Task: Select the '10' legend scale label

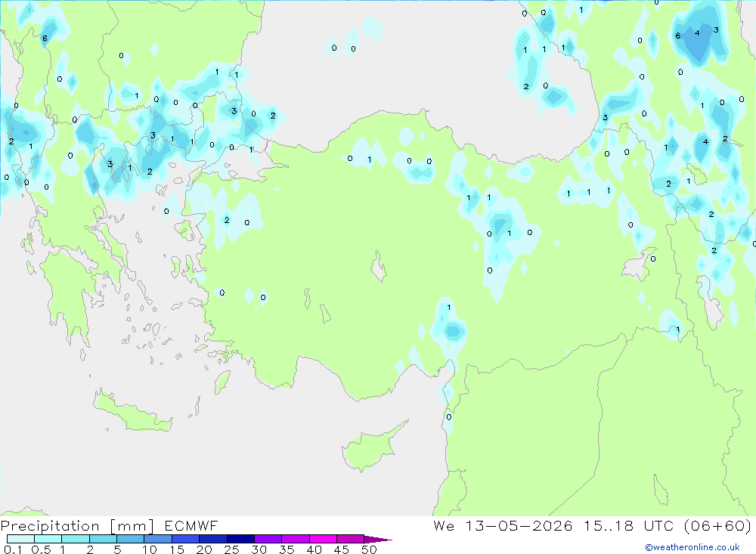Action: coord(149,549)
